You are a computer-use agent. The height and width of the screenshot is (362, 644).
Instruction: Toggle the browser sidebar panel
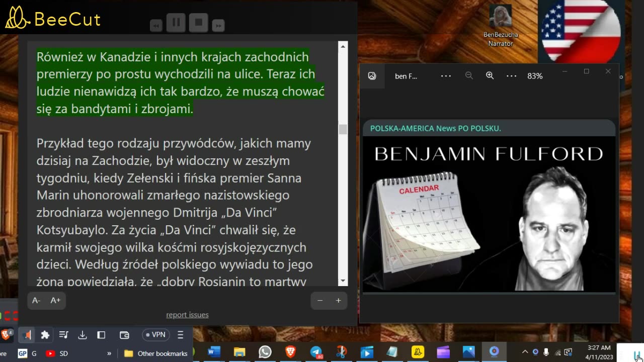pyautogui.click(x=101, y=335)
